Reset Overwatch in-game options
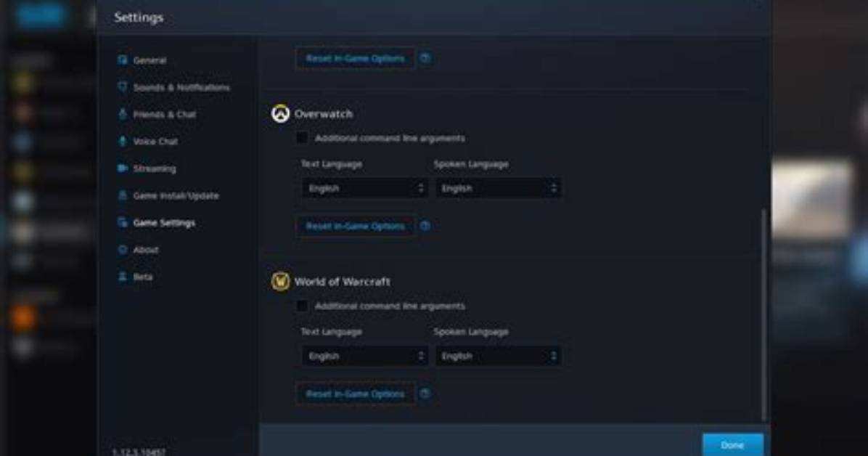Screen dimensions: 868x456 (x=356, y=226)
